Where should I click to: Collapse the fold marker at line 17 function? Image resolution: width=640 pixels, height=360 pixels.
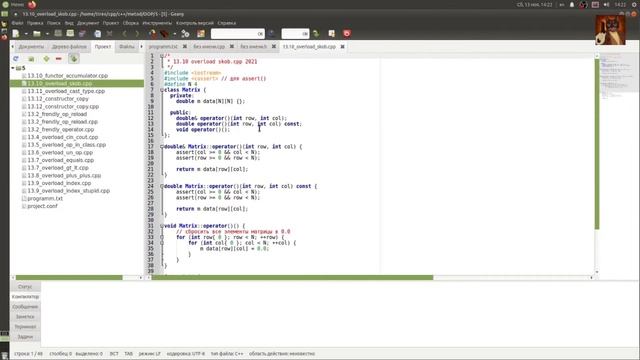(x=162, y=147)
